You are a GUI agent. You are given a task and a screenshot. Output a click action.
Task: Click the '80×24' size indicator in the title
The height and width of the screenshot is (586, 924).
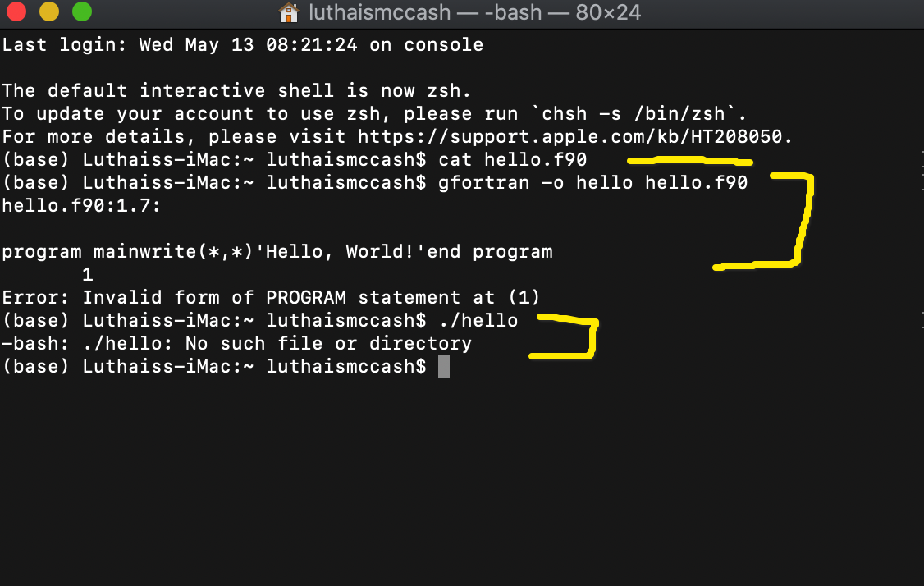click(x=607, y=12)
